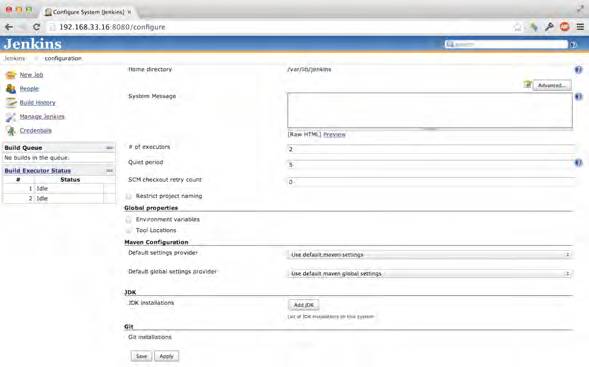
Task: Click the People sidebar icon
Action: pyautogui.click(x=11, y=89)
